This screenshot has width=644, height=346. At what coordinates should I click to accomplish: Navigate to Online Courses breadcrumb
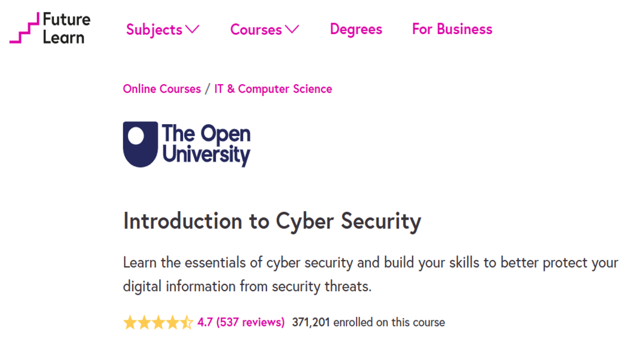pos(162,89)
